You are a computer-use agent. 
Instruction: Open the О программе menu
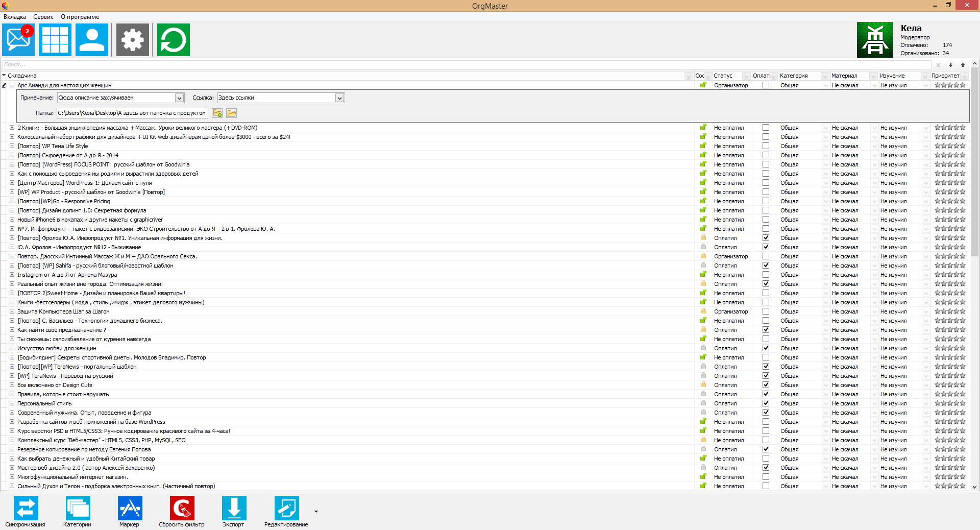pos(80,17)
